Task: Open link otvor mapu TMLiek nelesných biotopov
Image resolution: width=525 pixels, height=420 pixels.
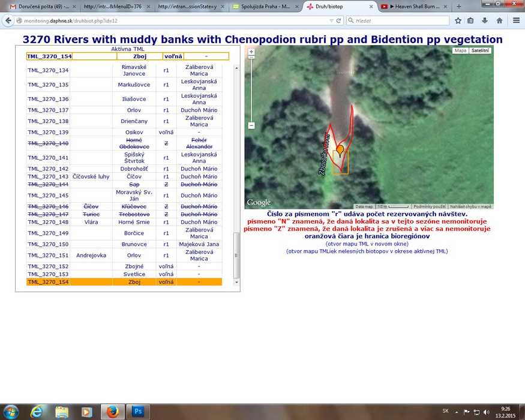Action: point(367,251)
